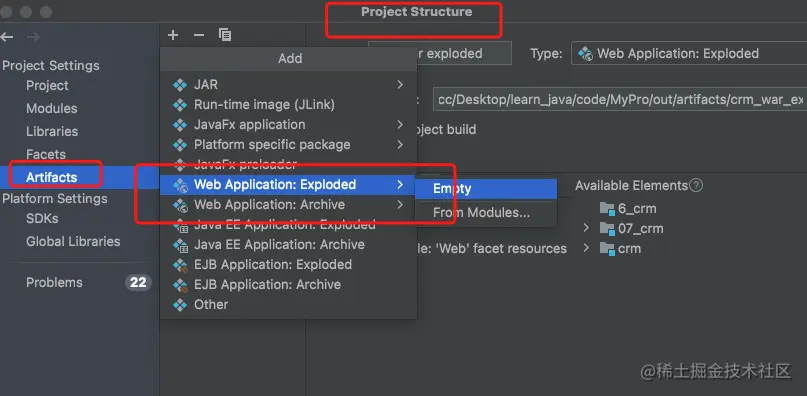Screen dimensions: 807x396
Task: Click the output directory path field
Action: pos(620,100)
